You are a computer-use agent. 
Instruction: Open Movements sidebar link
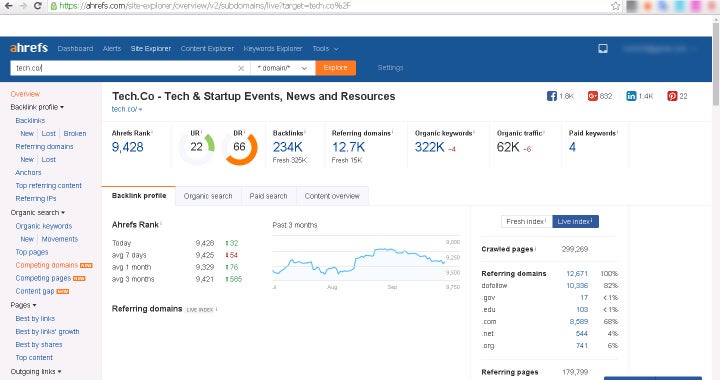(x=60, y=239)
